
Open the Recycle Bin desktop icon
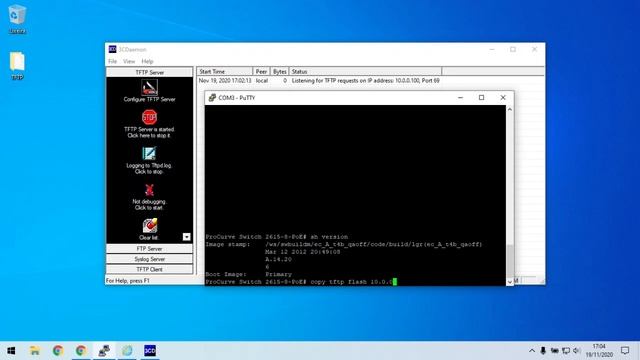[x=17, y=15]
